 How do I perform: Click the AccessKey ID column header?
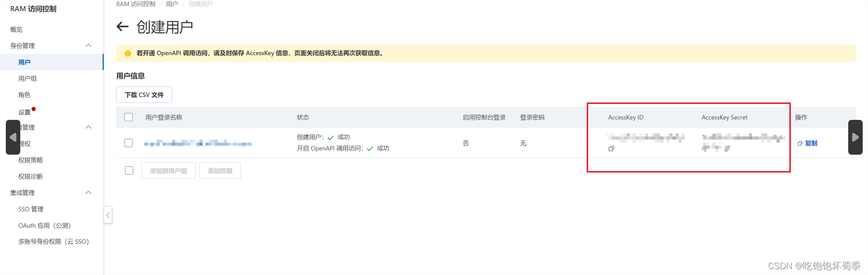pos(626,117)
